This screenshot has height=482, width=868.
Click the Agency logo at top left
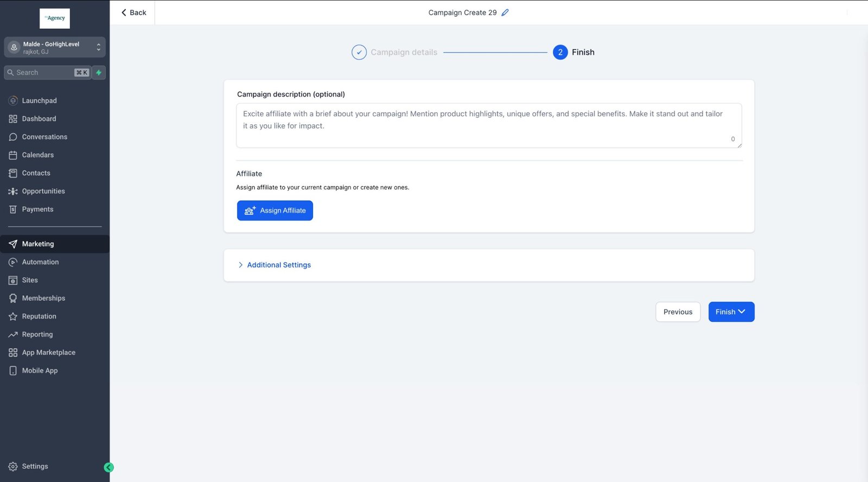point(55,18)
